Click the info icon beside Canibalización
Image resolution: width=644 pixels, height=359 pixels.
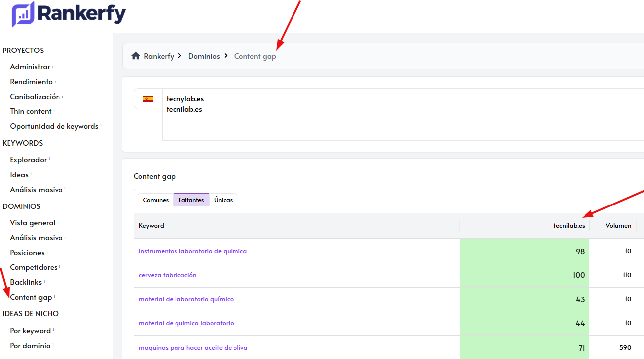63,96
